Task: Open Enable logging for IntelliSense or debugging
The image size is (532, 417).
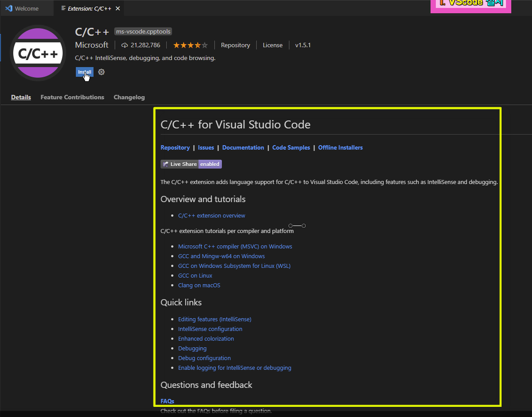Action: tap(235, 368)
